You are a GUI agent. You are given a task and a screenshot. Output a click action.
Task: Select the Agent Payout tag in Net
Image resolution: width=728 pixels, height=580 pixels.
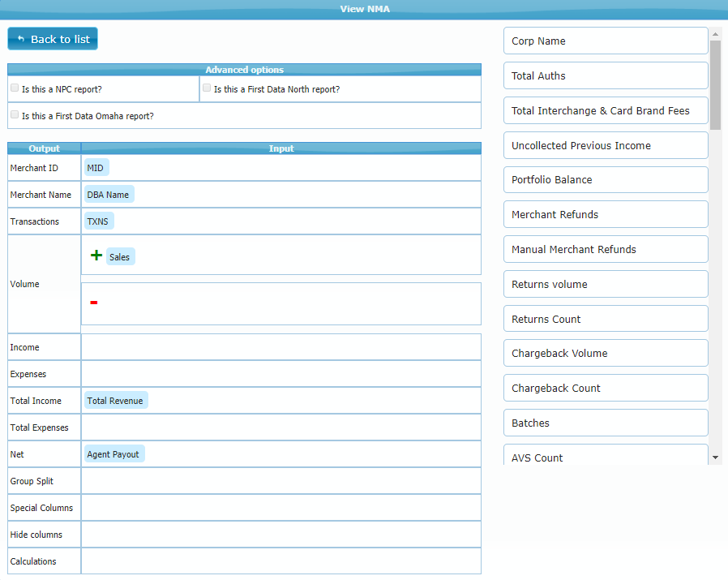[113, 454]
